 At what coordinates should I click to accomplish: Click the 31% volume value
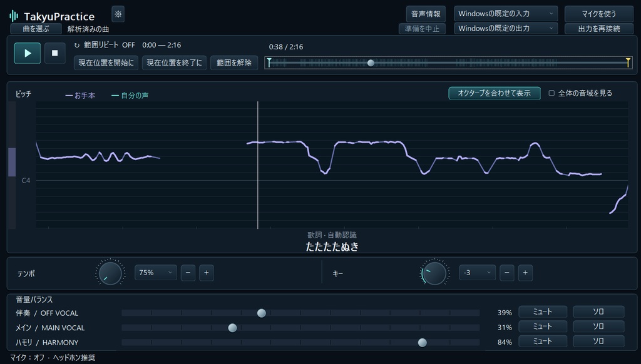(x=505, y=328)
